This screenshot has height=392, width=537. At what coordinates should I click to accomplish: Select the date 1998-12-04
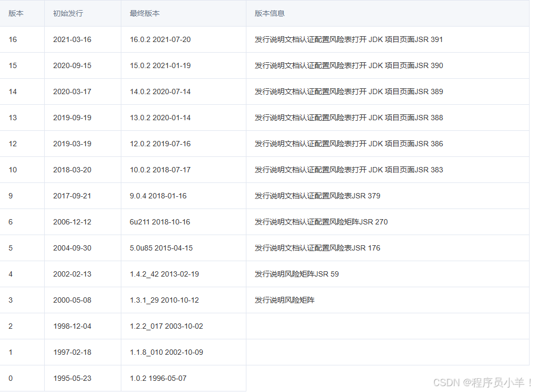click(x=72, y=326)
